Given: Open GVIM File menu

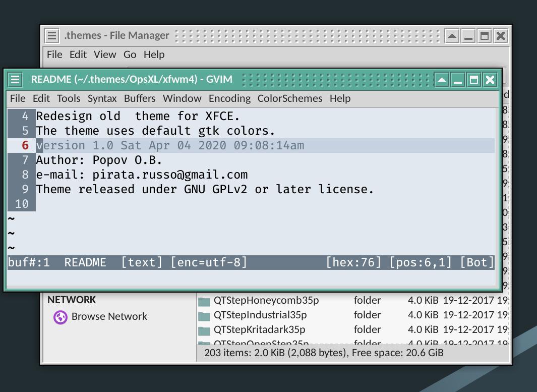Looking at the screenshot, I should click(x=18, y=98).
